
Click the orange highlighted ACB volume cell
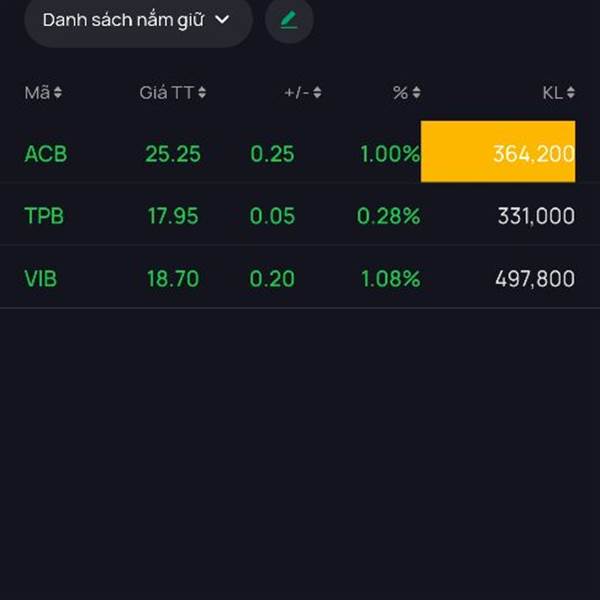[498, 152]
